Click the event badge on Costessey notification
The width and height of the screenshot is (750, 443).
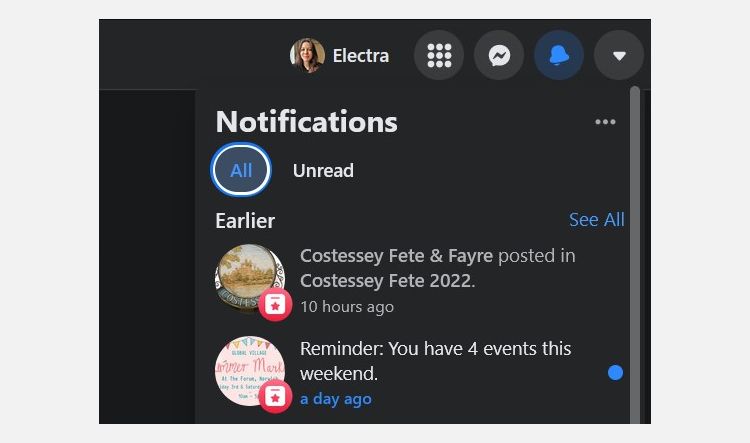tap(275, 303)
